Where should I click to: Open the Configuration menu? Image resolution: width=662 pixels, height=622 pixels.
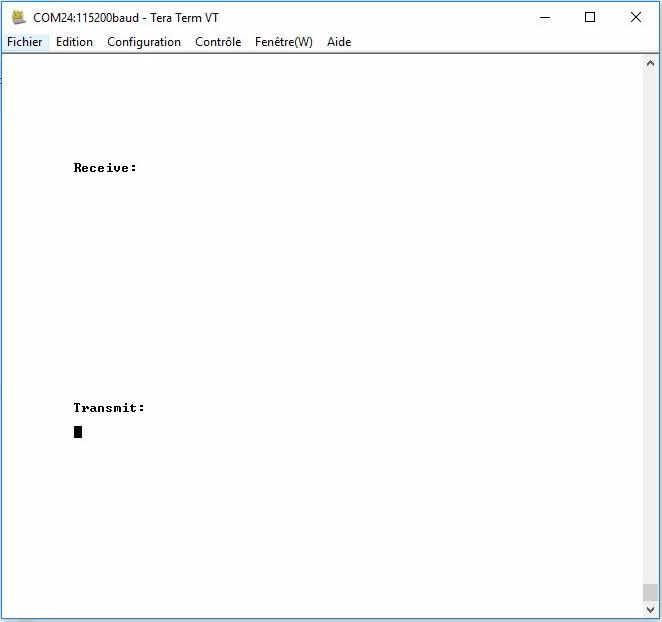(x=144, y=42)
